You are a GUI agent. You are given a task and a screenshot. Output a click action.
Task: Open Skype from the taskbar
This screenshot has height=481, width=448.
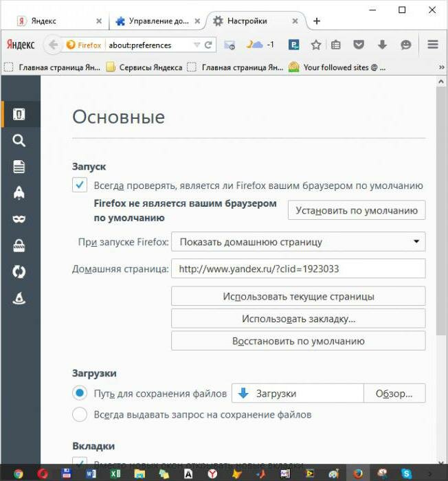pos(406,474)
